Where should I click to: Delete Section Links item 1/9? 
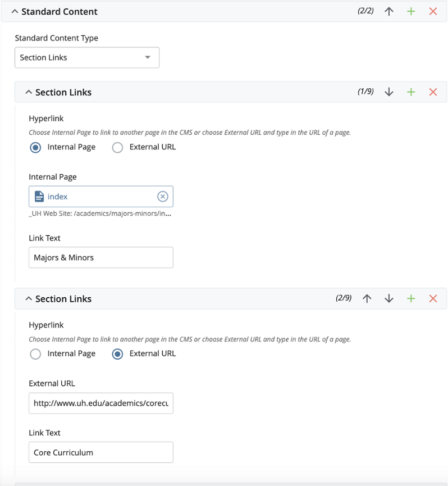(433, 92)
